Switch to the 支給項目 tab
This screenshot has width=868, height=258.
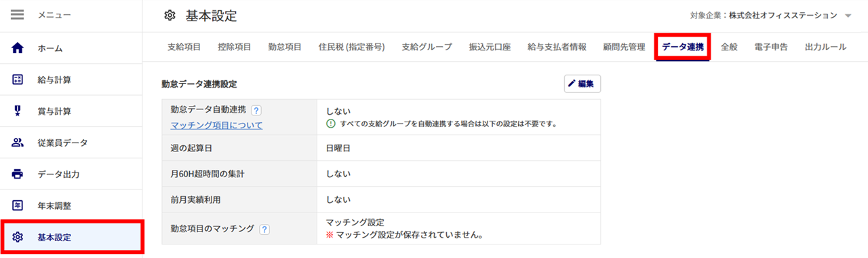click(184, 47)
